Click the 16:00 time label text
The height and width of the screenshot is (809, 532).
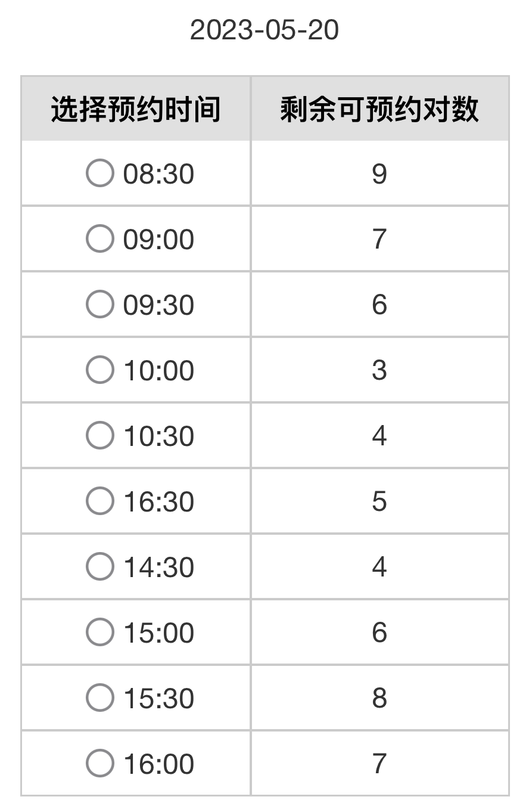coord(158,765)
